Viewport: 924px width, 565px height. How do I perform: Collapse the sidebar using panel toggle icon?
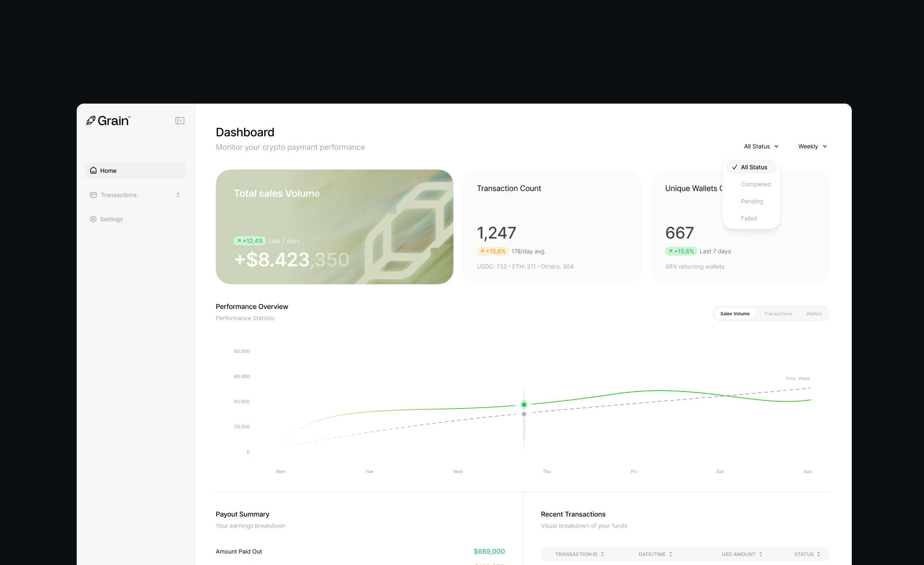180,120
